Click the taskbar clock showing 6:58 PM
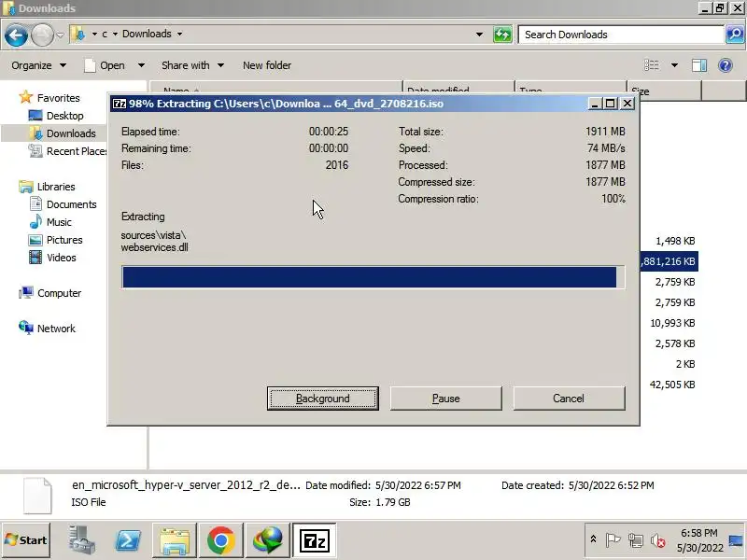747x560 pixels. click(699, 540)
